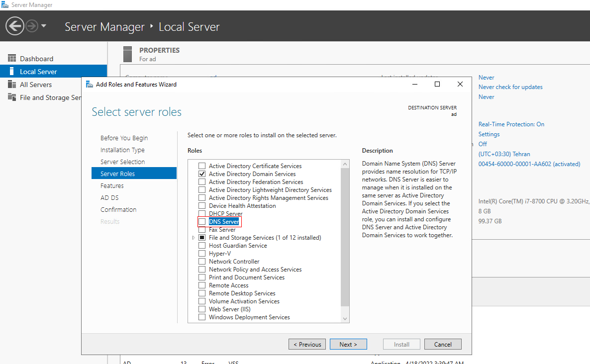Check Device Health Attestation role
Screen dimensions: 590x364
pyautogui.click(x=202, y=206)
